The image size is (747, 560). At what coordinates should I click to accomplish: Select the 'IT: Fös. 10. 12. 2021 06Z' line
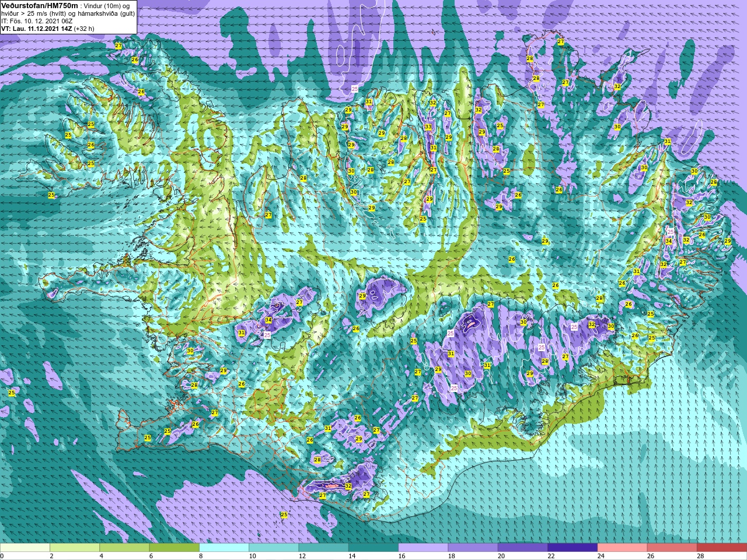click(x=37, y=21)
